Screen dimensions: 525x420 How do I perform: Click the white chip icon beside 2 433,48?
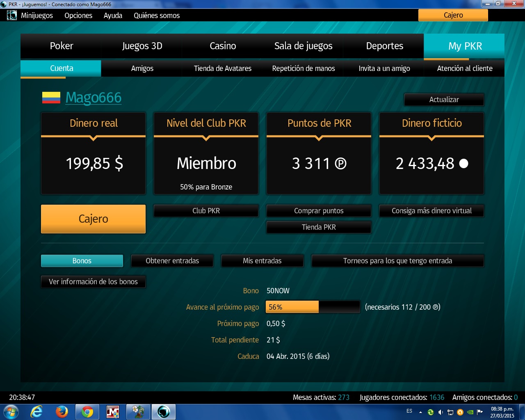coord(464,164)
